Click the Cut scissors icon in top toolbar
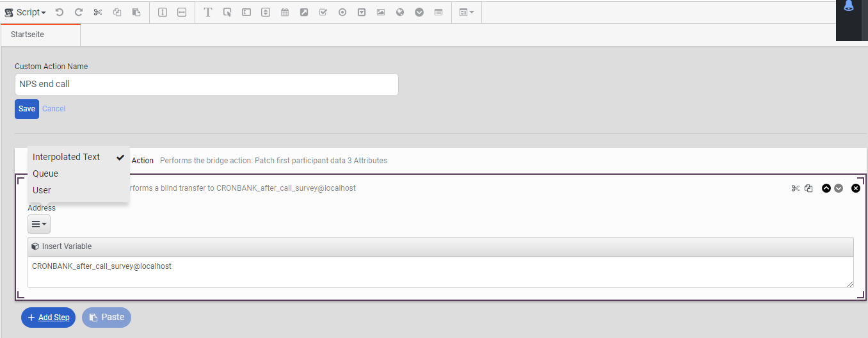Image resolution: width=868 pixels, height=338 pixels. (x=98, y=12)
